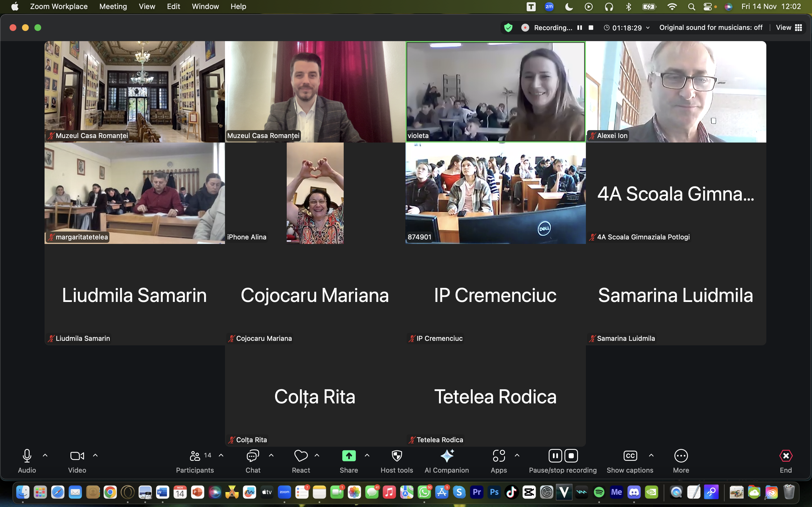The width and height of the screenshot is (812, 507).
Task: Open the Meeting menu in menu bar
Action: [x=113, y=6]
